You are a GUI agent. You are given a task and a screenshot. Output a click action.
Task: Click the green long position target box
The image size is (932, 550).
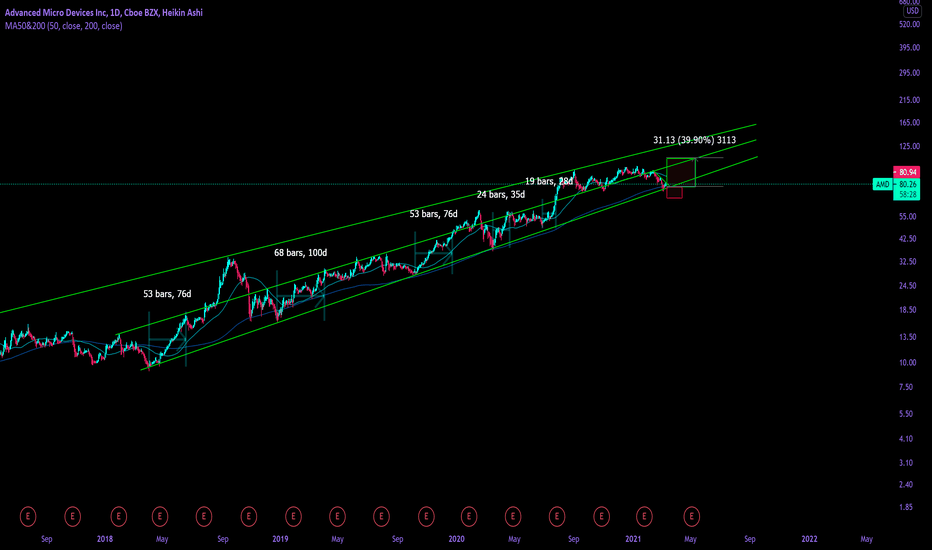pyautogui.click(x=681, y=172)
